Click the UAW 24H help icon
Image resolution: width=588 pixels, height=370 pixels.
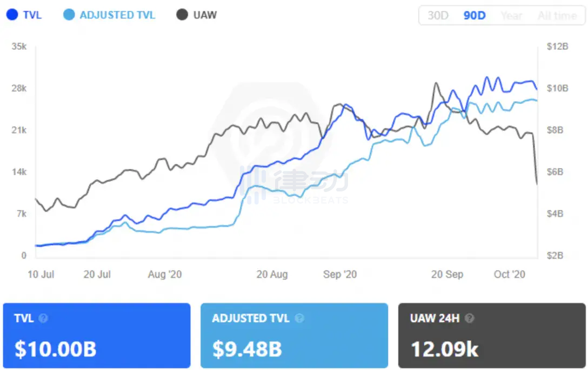pos(470,319)
